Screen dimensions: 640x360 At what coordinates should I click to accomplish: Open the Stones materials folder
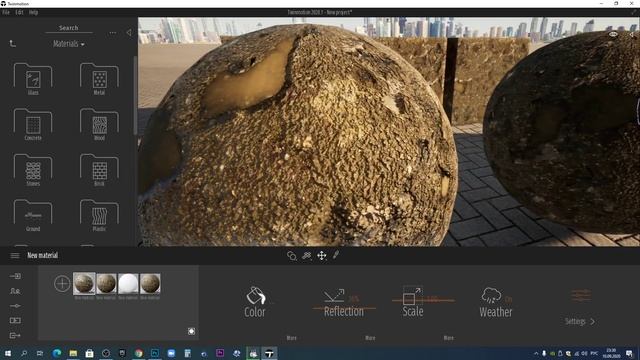pyautogui.click(x=33, y=170)
